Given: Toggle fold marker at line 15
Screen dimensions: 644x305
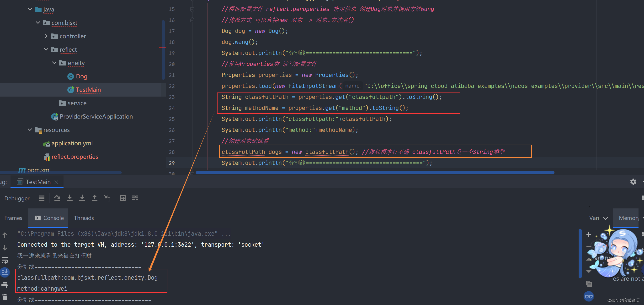Looking at the screenshot, I should tap(192, 10).
